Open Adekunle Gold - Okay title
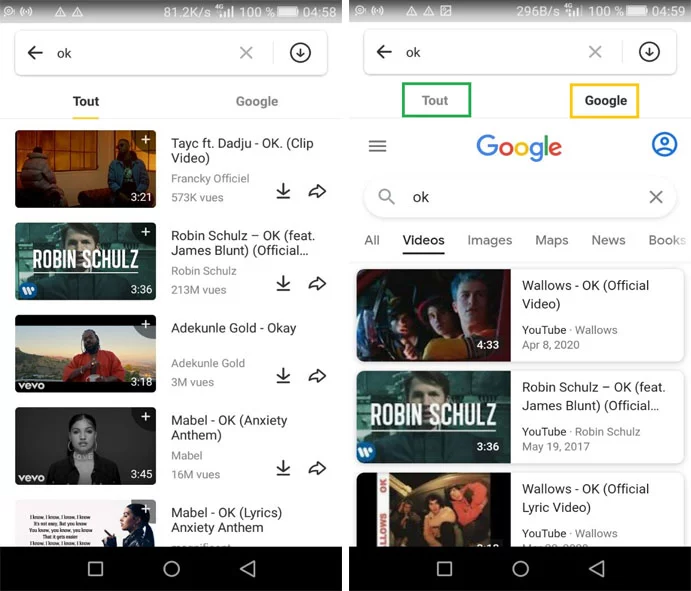The height and width of the screenshot is (591, 691). 234,328
